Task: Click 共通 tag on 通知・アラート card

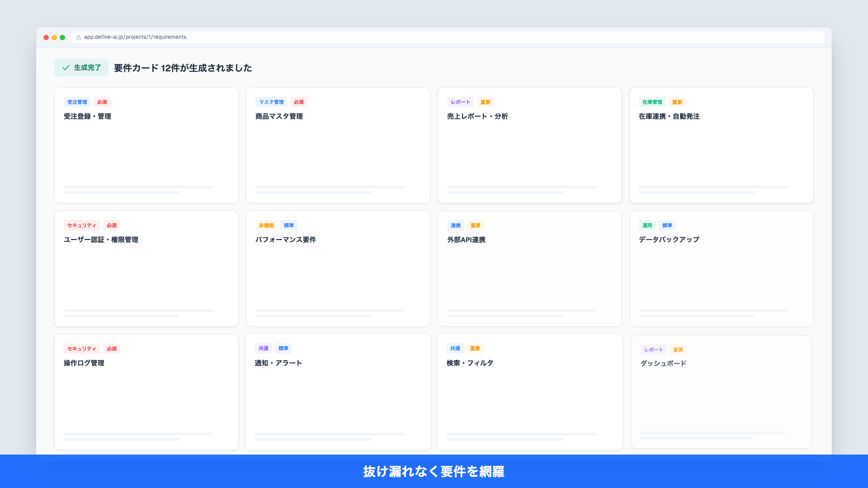Action: click(x=263, y=348)
